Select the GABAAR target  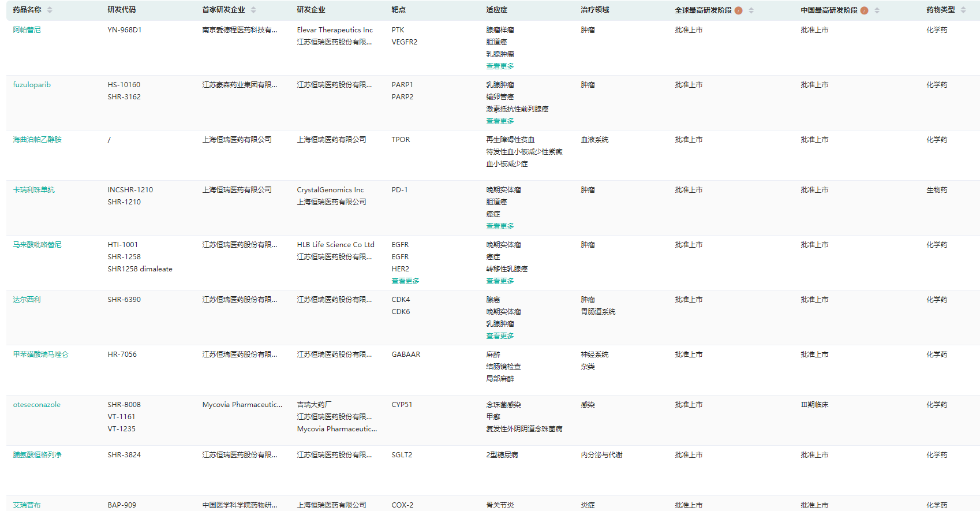406,355
